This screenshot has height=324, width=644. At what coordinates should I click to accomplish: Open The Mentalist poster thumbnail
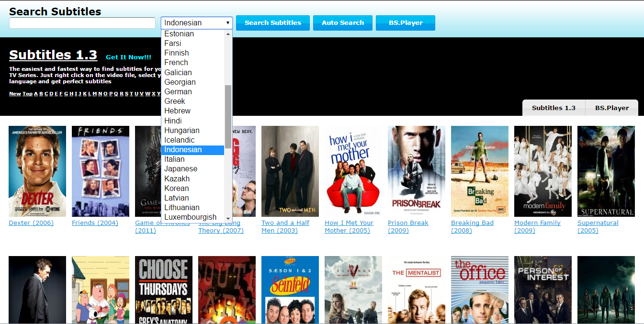[417, 290]
